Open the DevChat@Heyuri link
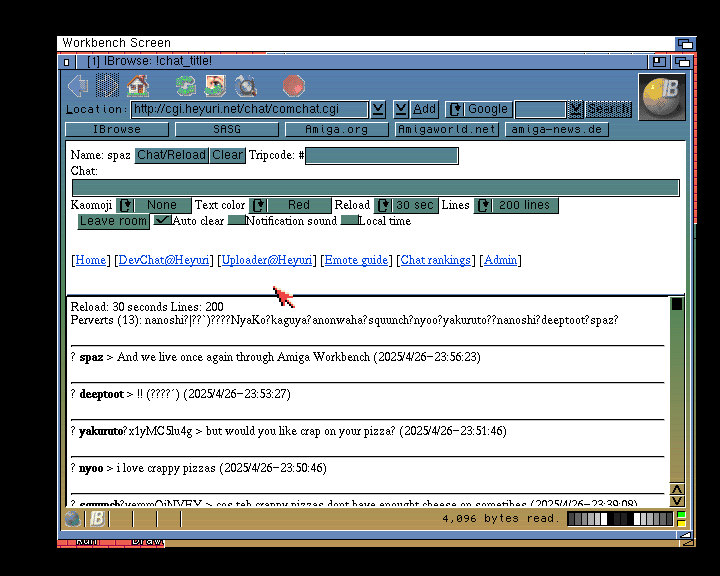Viewport: 720px width, 576px height. (164, 260)
